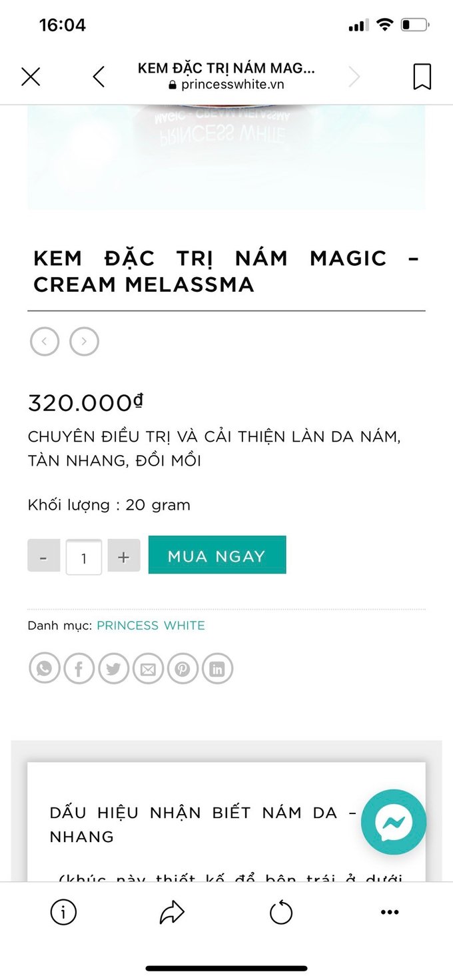Go back using the left chevron in header

pyautogui.click(x=99, y=77)
